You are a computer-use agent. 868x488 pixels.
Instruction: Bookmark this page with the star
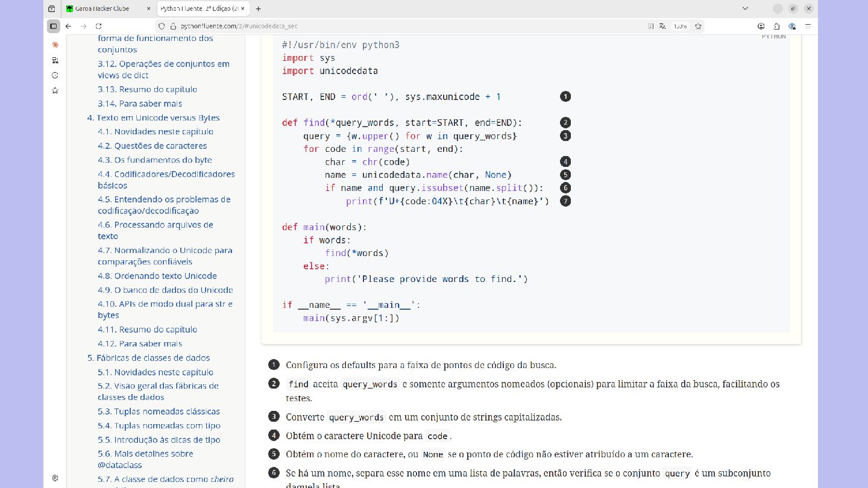698,26
